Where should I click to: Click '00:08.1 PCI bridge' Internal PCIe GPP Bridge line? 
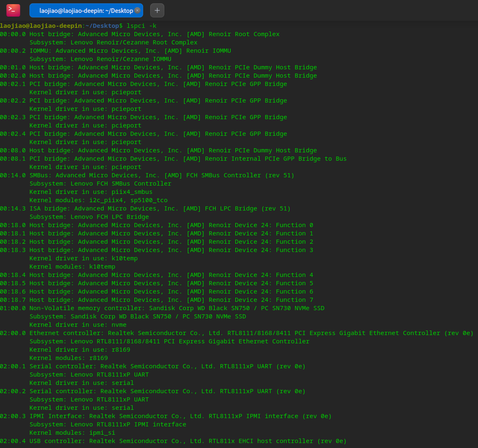coord(173,159)
